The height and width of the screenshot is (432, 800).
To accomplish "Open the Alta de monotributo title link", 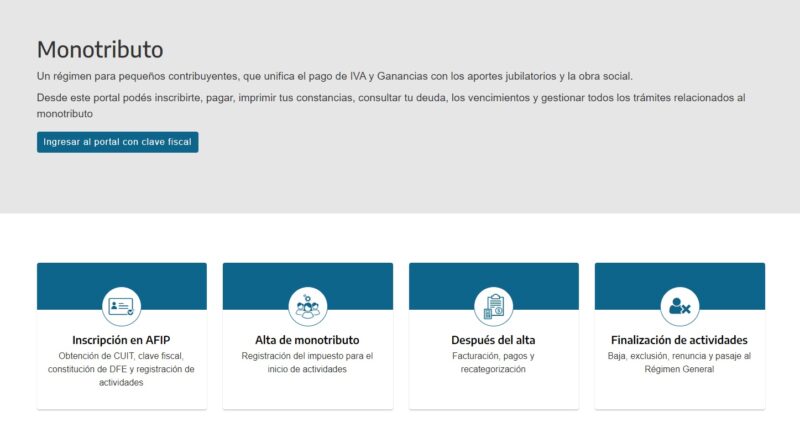I will point(307,340).
